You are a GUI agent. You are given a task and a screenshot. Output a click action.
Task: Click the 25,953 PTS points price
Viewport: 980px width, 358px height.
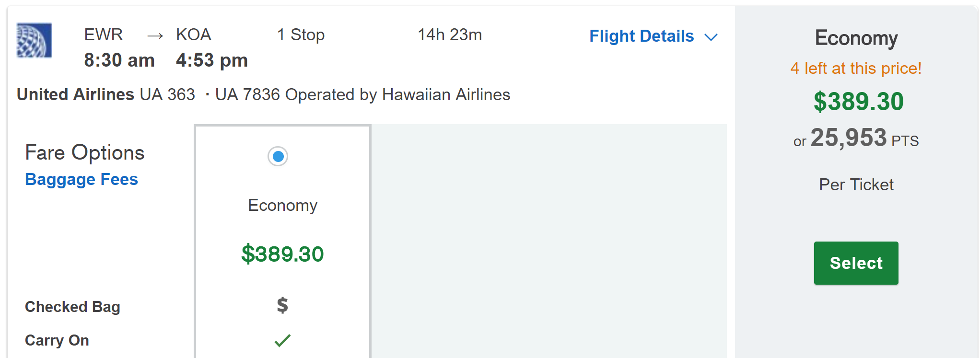[856, 139]
